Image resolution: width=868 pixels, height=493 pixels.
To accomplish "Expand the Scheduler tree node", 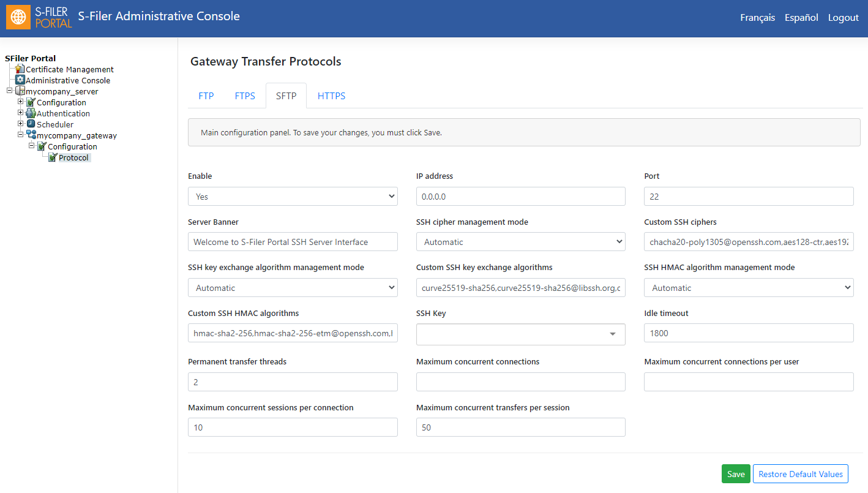I will (x=21, y=124).
